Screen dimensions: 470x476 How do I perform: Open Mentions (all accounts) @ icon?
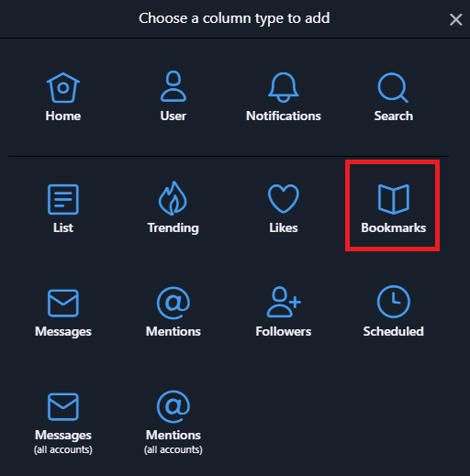click(173, 406)
